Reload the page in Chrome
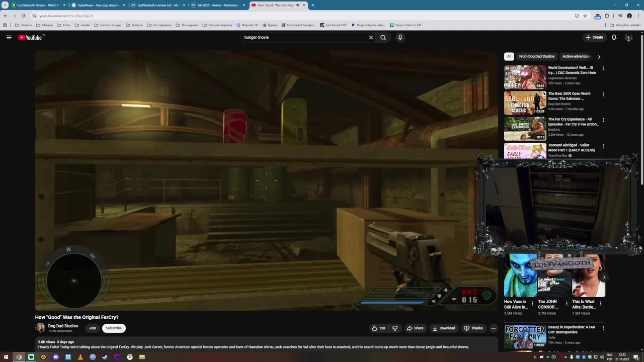Viewport: 644px width, 362px height. [x=23, y=16]
